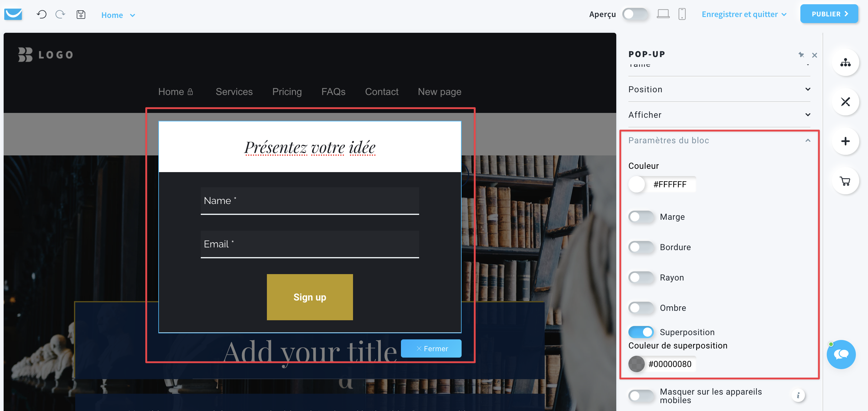Image resolution: width=868 pixels, height=411 pixels.
Task: Click the close X panel icon
Action: click(x=815, y=54)
